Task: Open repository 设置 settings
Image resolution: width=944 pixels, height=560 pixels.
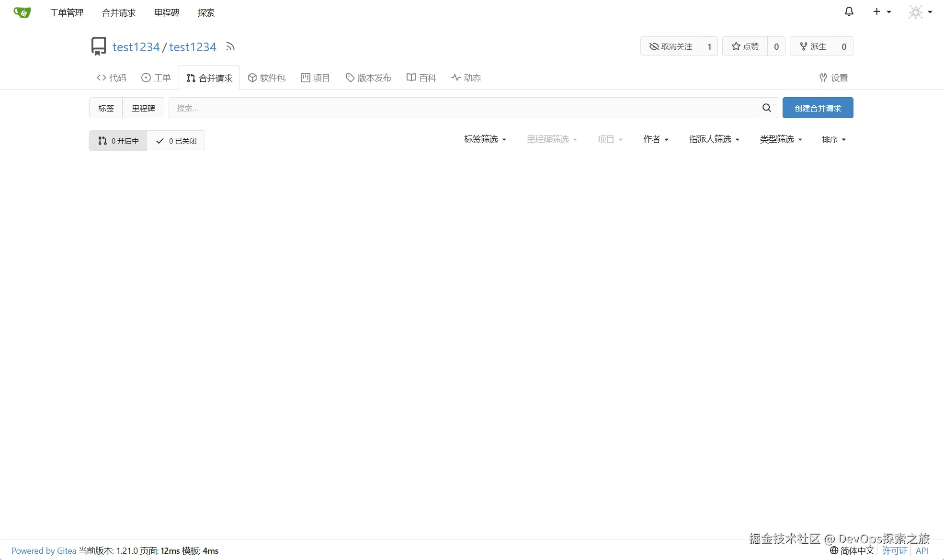Action: pyautogui.click(x=833, y=78)
